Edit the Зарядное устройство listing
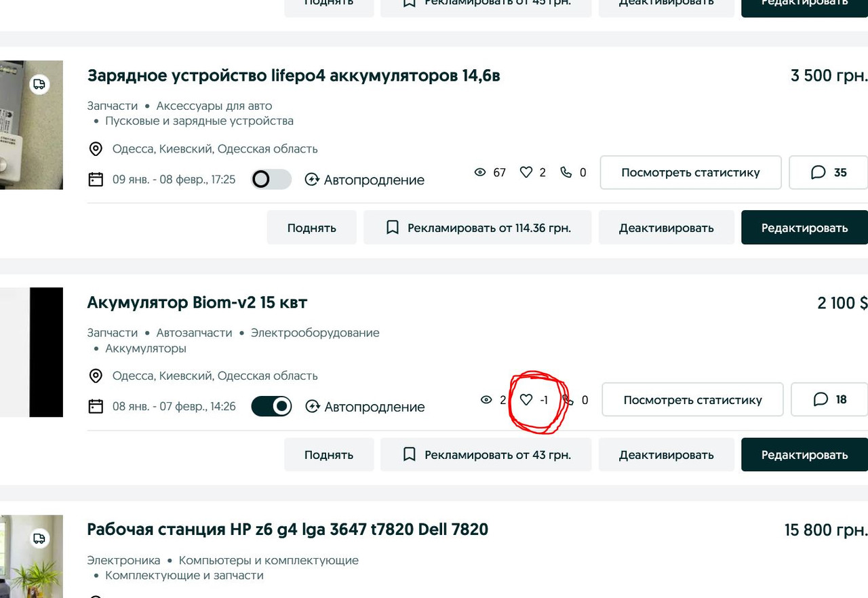Screen dimensions: 868x598 804,228
